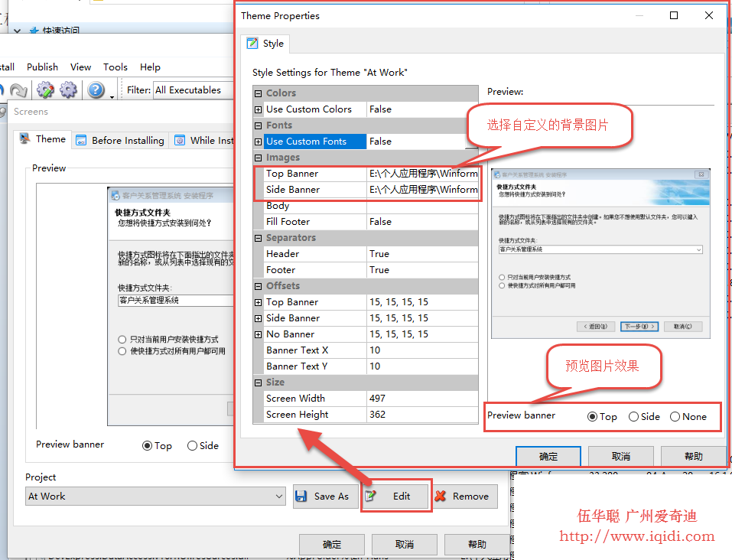The width and height of the screenshot is (732, 560).
Task: Expand the Use Custom Fonts property
Action: point(259,142)
